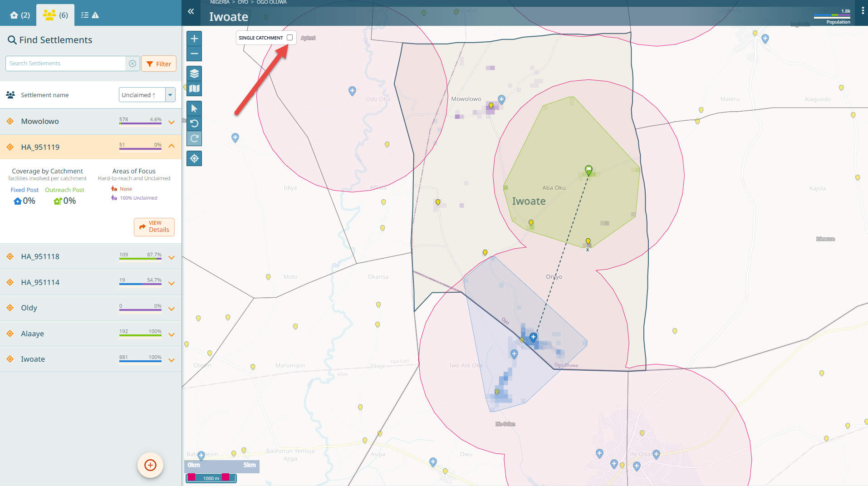
Task: Expand the Iwoate settlement row
Action: click(x=172, y=360)
